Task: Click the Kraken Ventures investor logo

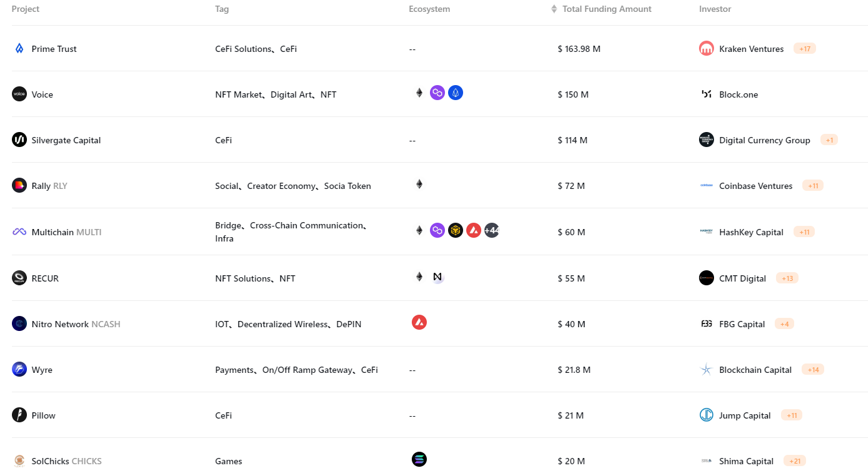Action: point(707,49)
